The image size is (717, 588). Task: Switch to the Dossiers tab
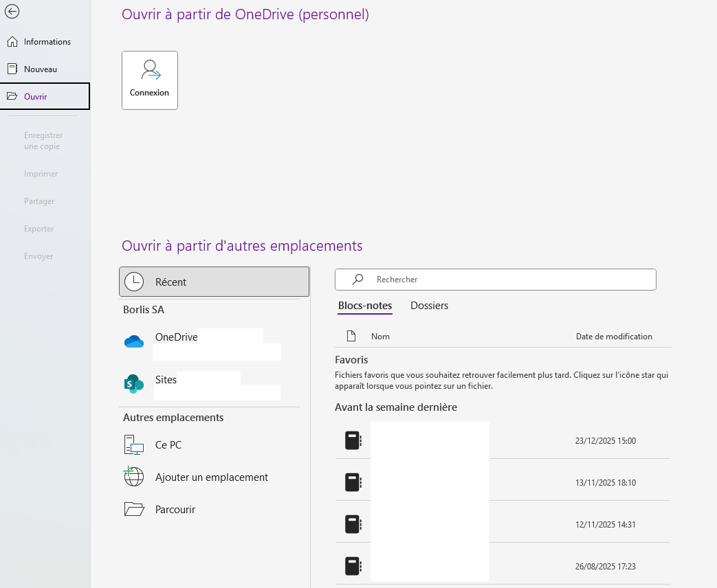[430, 306]
